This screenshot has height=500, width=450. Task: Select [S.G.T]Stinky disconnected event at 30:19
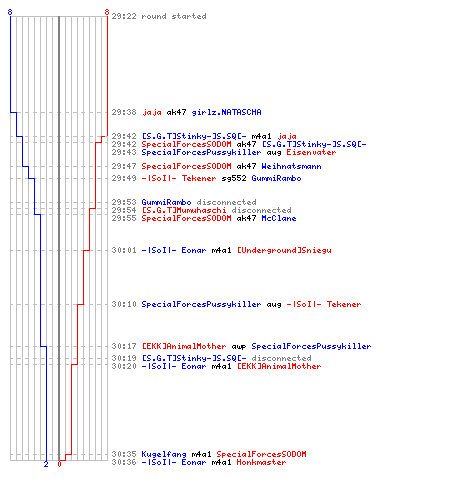211,358
